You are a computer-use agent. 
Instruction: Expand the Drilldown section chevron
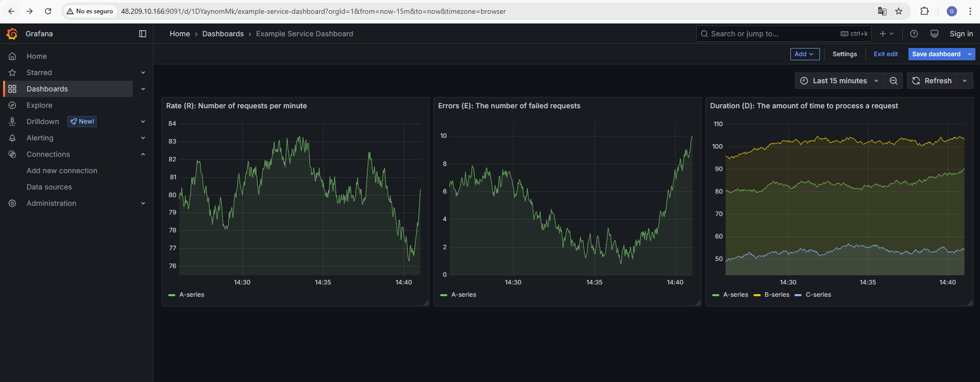tap(143, 122)
